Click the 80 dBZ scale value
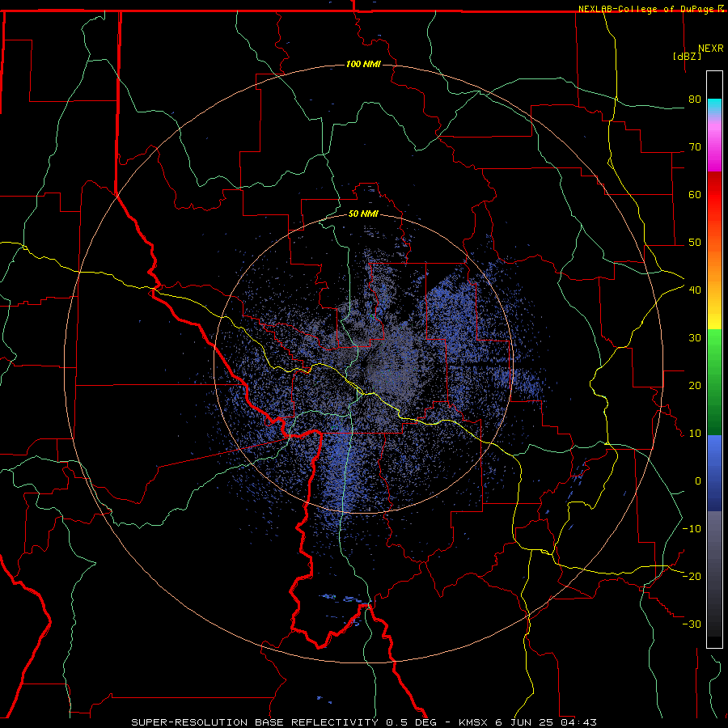The image size is (728, 728). tap(695, 99)
